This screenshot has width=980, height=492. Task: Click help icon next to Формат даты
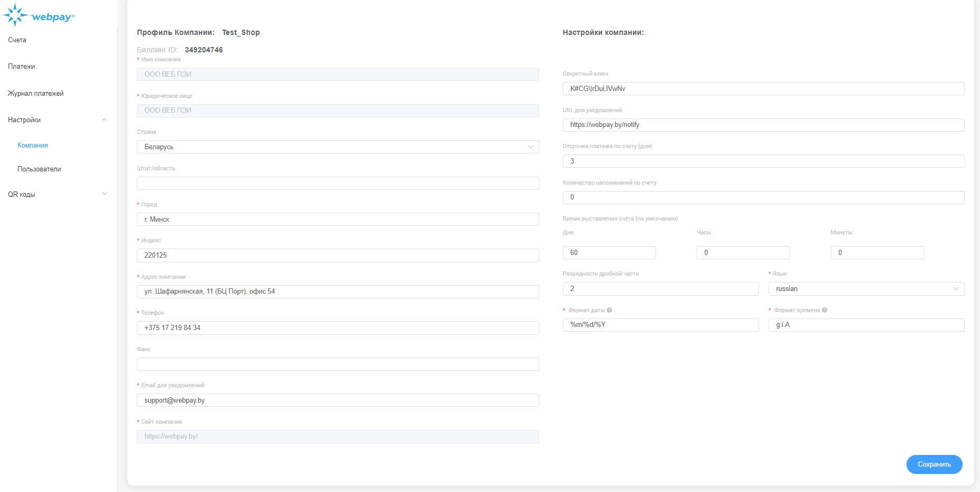[x=609, y=310]
